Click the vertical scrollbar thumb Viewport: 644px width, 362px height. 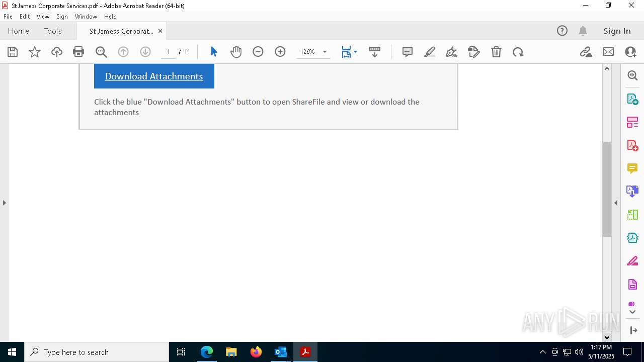607,190
